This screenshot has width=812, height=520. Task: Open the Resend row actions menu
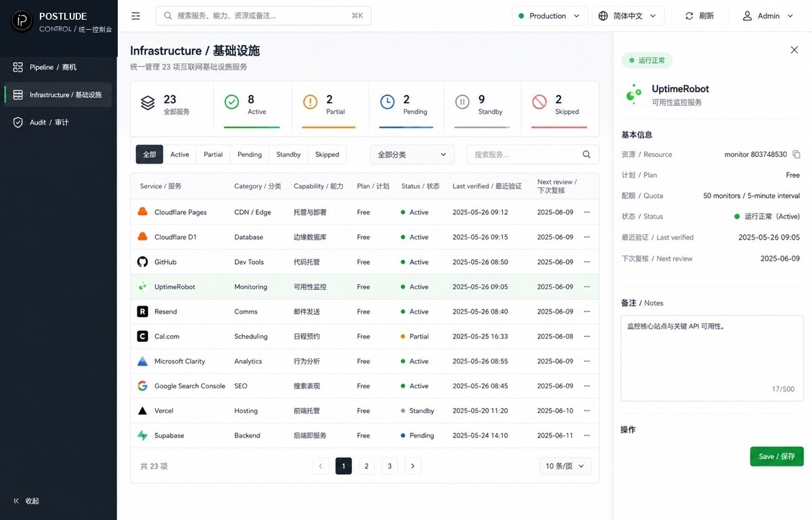(x=587, y=311)
